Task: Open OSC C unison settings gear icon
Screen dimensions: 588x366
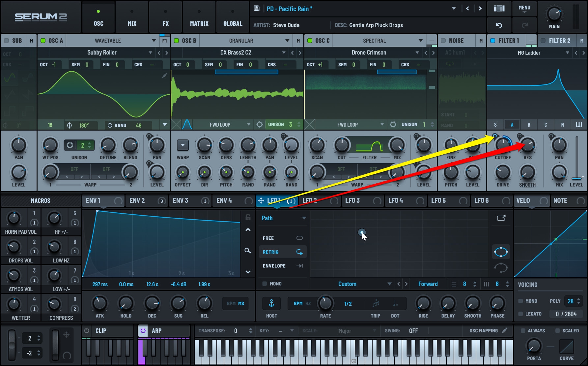Action: pos(393,125)
